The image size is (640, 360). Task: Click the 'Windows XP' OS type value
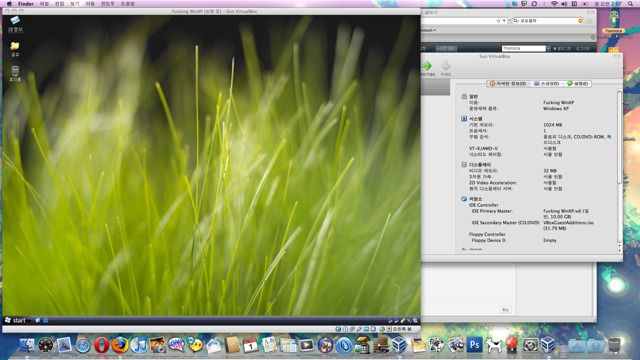[x=556, y=109]
